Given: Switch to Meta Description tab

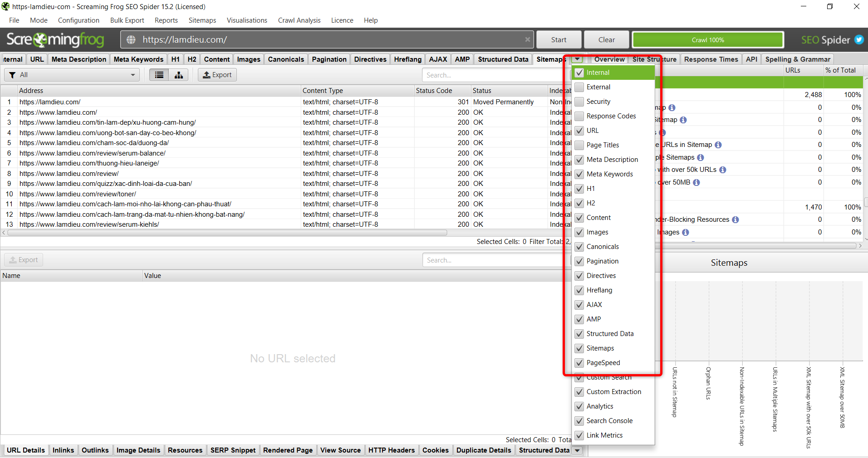Looking at the screenshot, I should (x=79, y=59).
